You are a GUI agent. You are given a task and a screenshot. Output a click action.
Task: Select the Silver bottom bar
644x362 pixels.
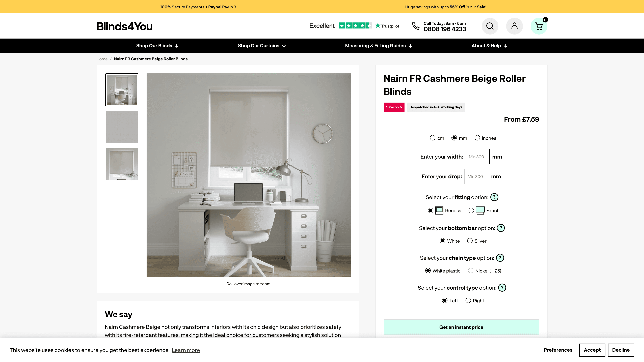click(x=470, y=241)
